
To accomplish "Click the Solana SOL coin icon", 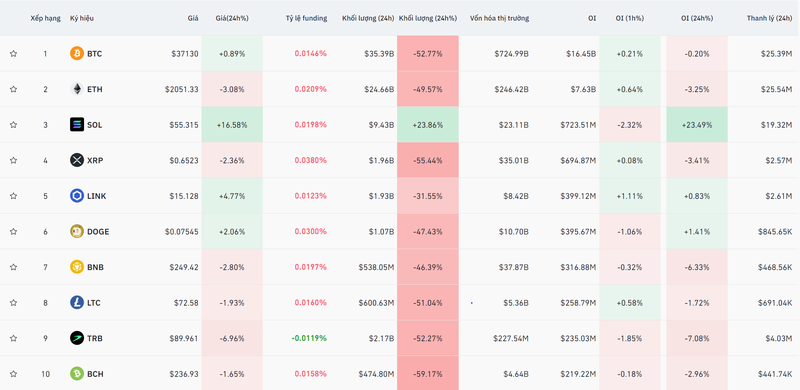I will point(77,125).
